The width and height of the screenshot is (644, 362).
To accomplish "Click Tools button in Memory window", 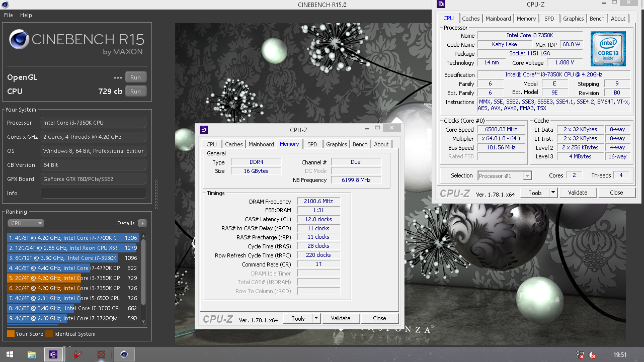I will [x=298, y=318].
